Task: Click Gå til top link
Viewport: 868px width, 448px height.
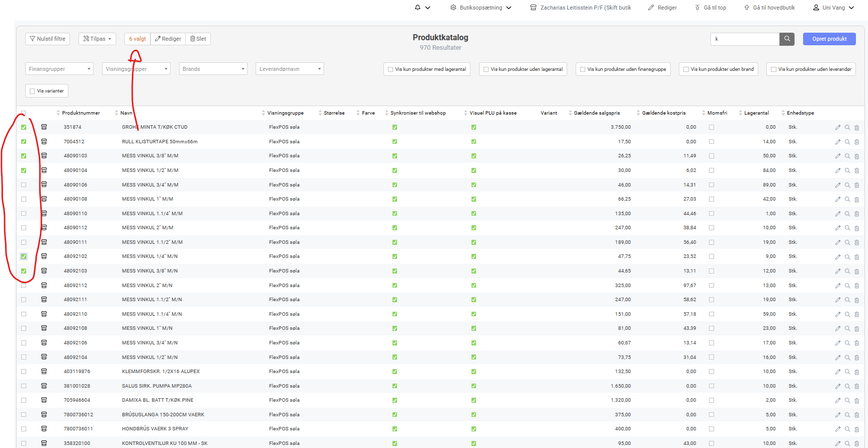Action: pos(711,8)
